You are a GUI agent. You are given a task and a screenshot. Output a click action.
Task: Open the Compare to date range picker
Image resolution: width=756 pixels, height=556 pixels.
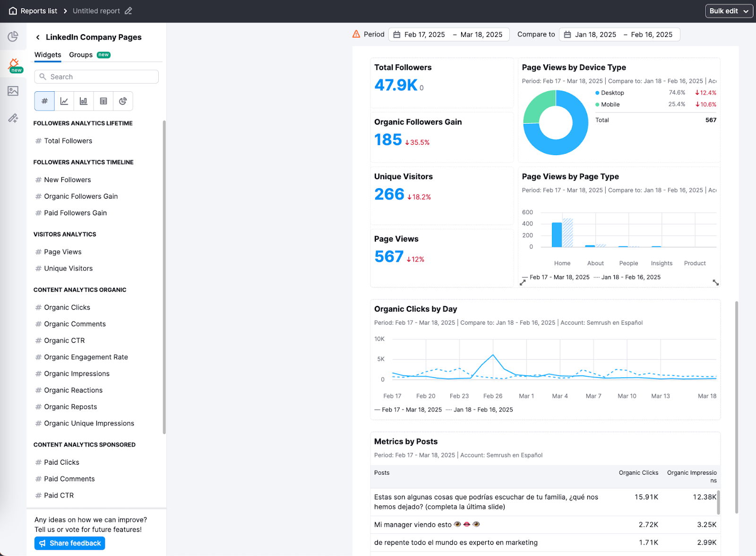point(619,34)
